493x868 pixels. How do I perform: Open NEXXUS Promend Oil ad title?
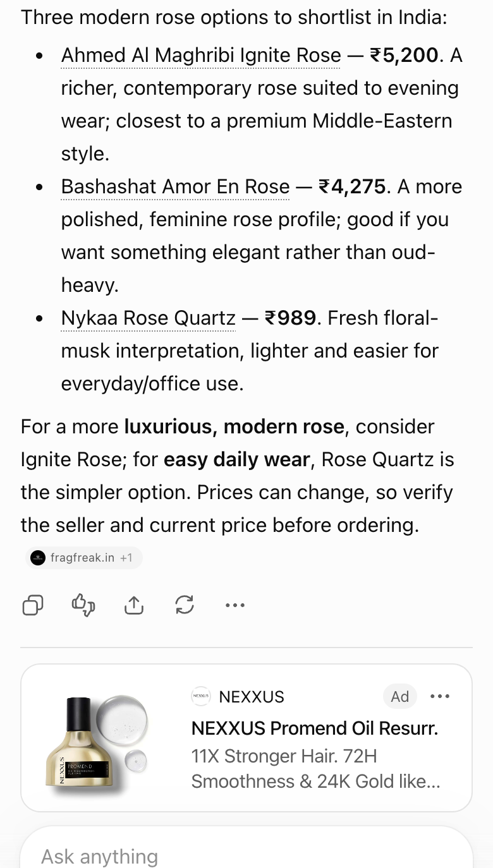pyautogui.click(x=315, y=728)
